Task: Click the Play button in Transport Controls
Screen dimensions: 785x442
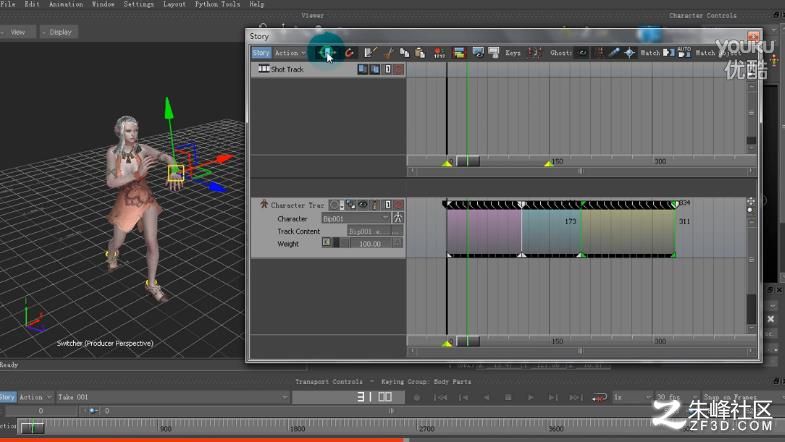Action: pyautogui.click(x=530, y=397)
